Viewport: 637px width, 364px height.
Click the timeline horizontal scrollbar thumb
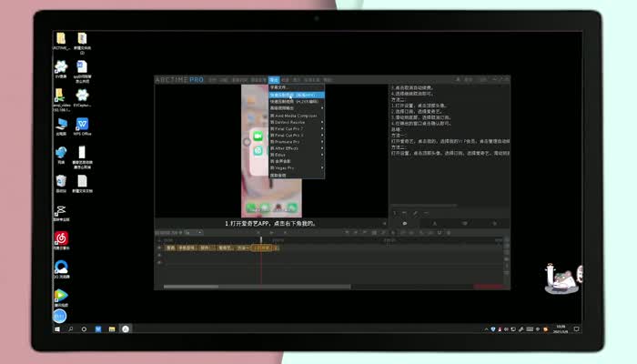pyautogui.click(x=191, y=287)
